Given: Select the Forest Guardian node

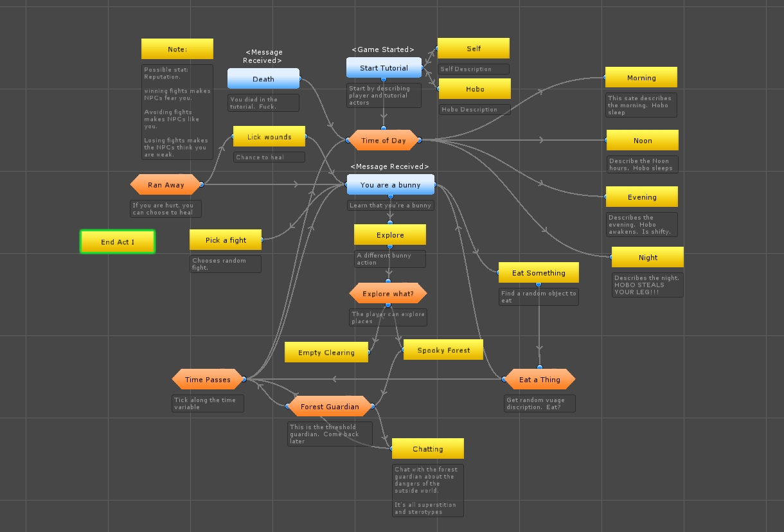Looking at the screenshot, I should click(x=330, y=407).
